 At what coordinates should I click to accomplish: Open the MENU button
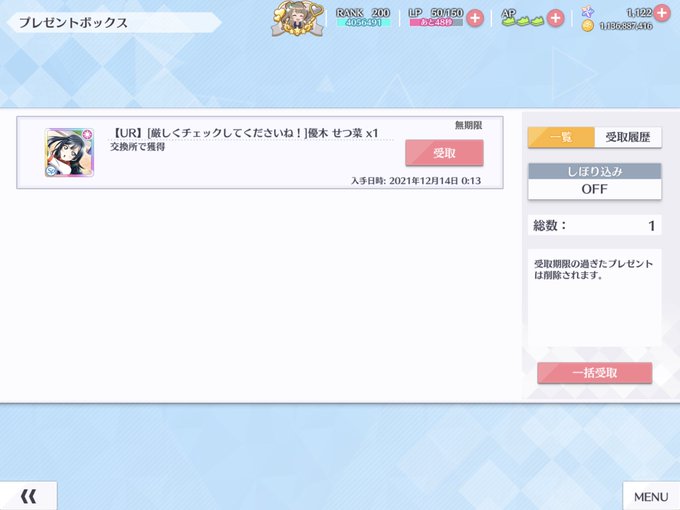click(x=651, y=496)
